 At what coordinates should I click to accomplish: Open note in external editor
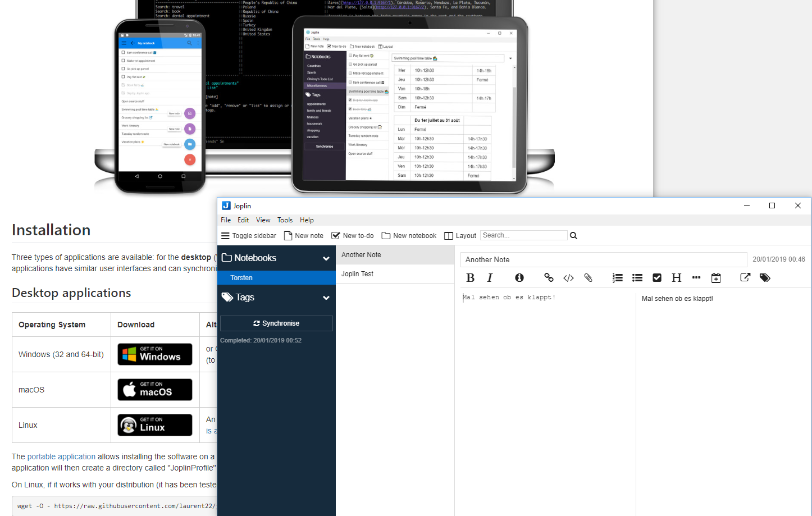(x=745, y=278)
